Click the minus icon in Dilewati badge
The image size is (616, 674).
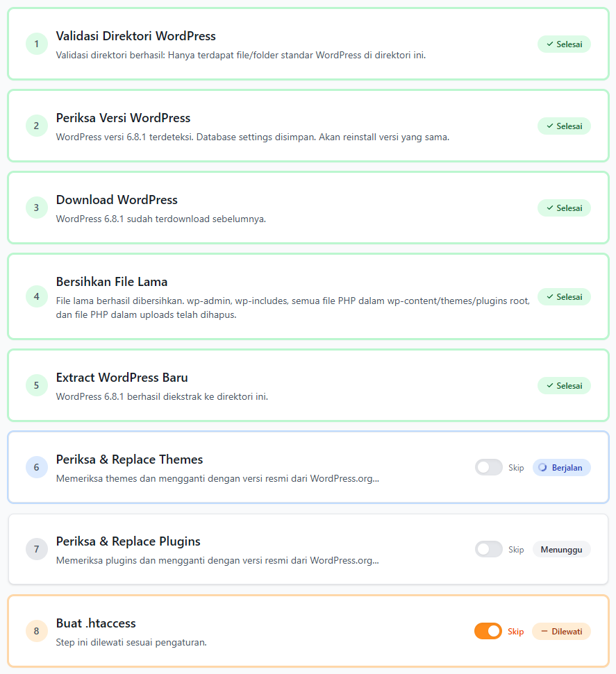(544, 632)
